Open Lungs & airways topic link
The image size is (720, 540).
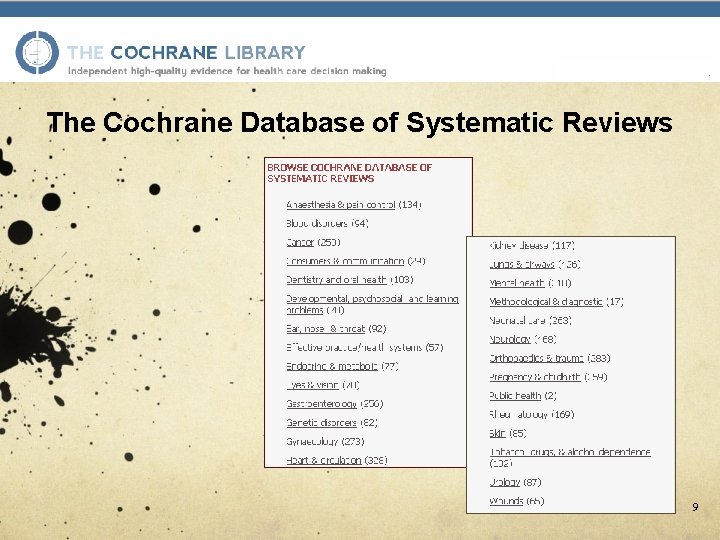pos(522,264)
